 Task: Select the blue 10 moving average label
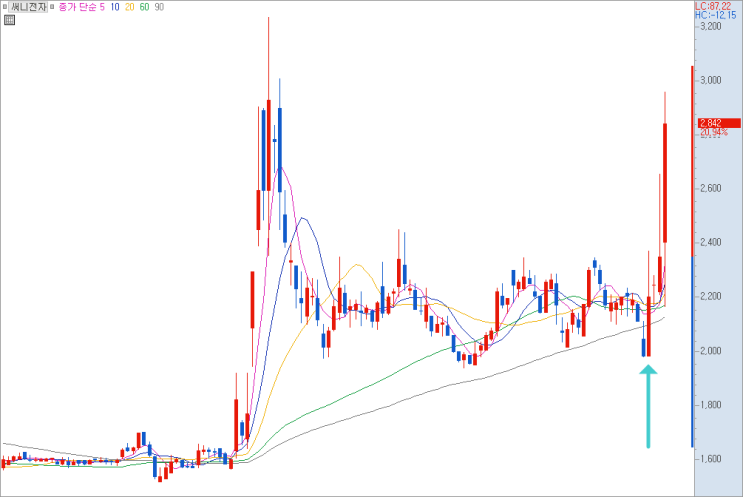pyautogui.click(x=115, y=7)
